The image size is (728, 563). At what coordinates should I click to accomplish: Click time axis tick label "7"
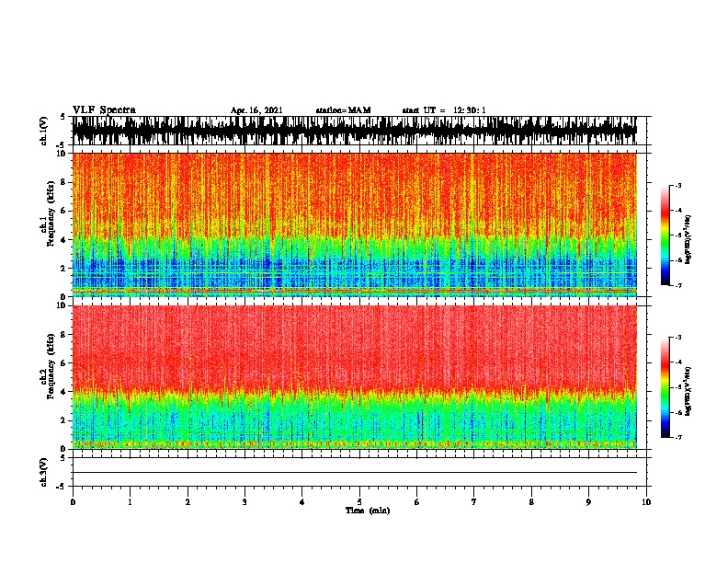pyautogui.click(x=474, y=502)
